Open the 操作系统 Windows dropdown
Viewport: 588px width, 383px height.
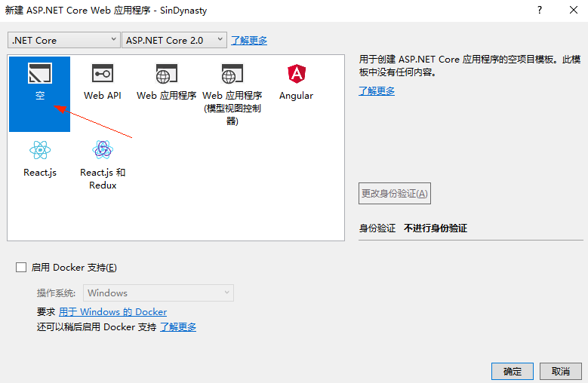[158, 293]
